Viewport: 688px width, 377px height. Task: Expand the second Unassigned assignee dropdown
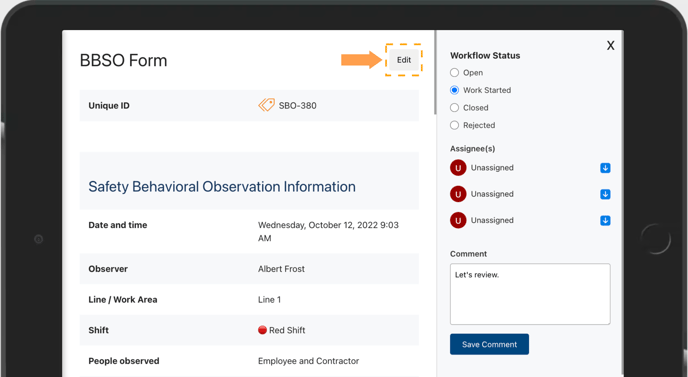(x=605, y=194)
